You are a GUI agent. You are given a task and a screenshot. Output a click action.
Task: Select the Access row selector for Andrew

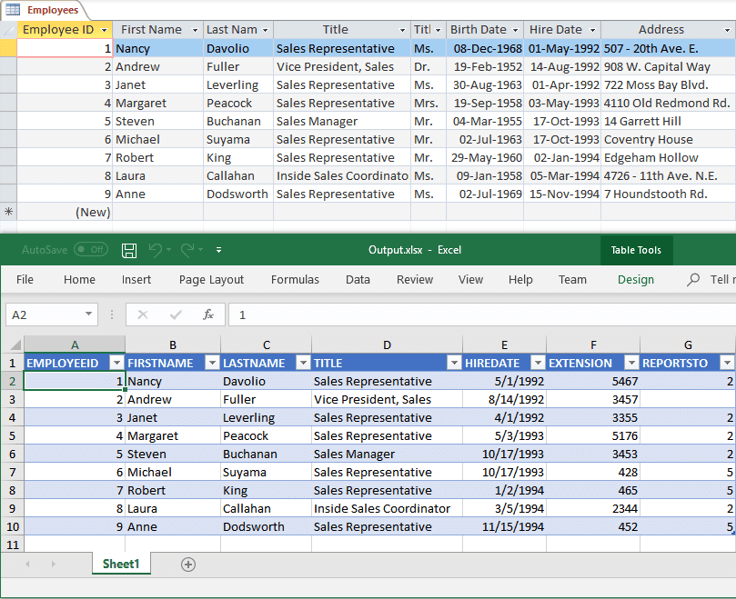pos(8,67)
